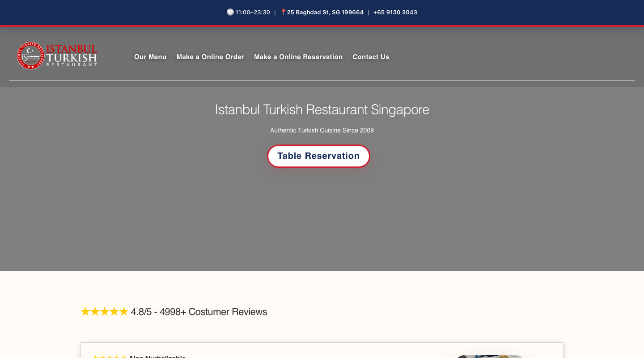Screen dimensions: 644x358
Task: Click the clock icon beside opening hours
Action: tap(230, 12)
